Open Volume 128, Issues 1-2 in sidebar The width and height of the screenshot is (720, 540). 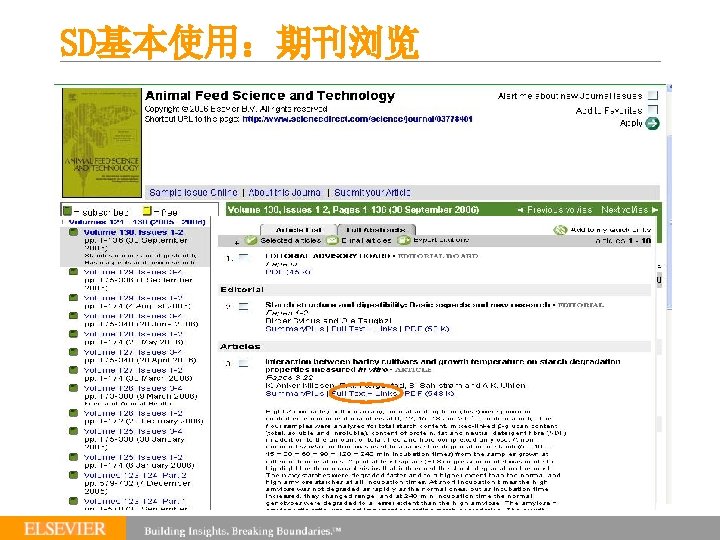(133, 334)
